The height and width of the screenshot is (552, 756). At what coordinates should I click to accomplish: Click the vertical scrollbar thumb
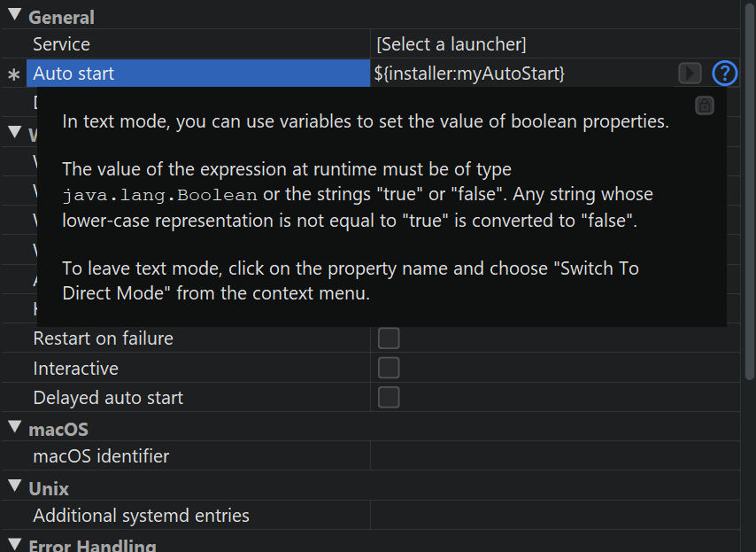(749, 195)
